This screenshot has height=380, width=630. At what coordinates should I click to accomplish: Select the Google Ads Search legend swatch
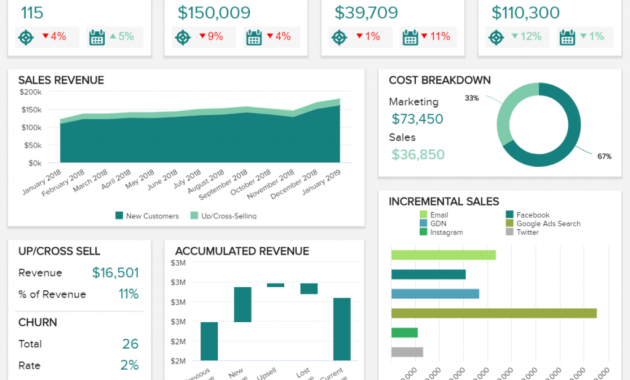509,223
